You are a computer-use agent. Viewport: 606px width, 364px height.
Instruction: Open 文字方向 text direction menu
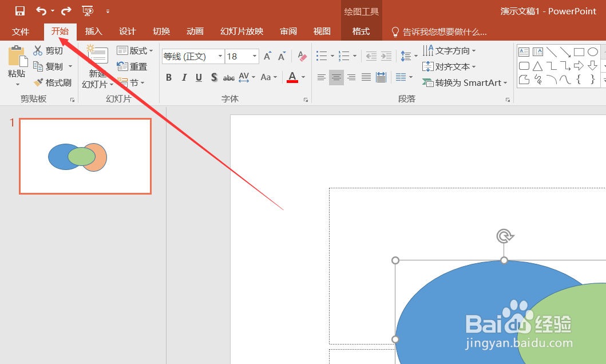tap(449, 50)
